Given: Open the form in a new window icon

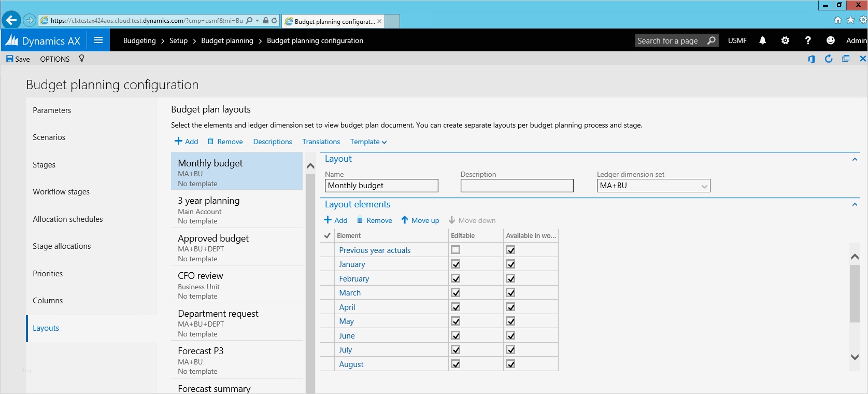Looking at the screenshot, I should 846,59.
